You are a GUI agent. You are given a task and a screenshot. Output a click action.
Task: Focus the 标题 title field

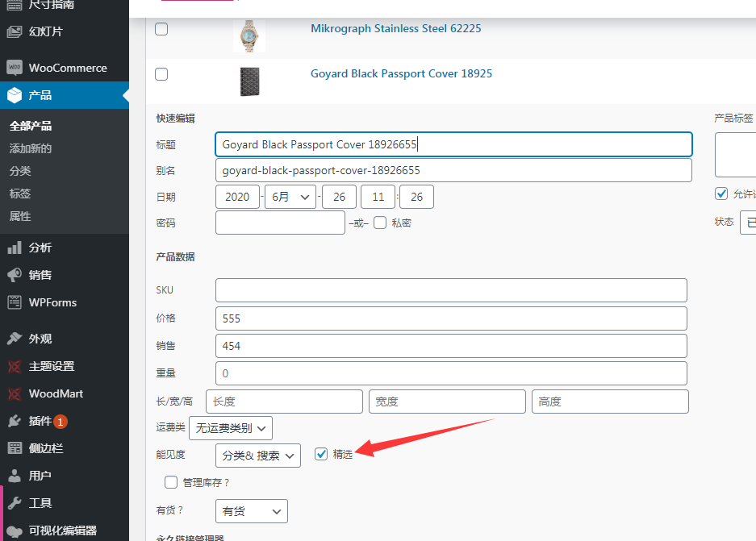453,144
